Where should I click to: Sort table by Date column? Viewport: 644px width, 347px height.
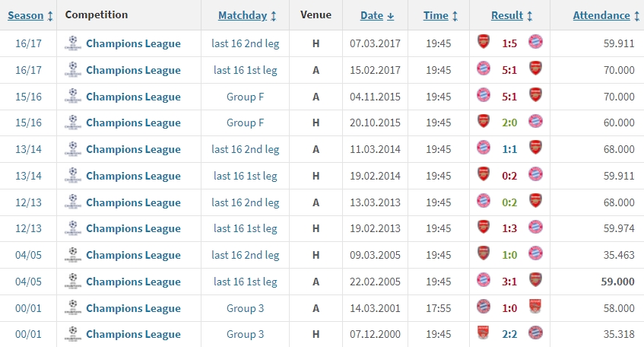pyautogui.click(x=377, y=15)
